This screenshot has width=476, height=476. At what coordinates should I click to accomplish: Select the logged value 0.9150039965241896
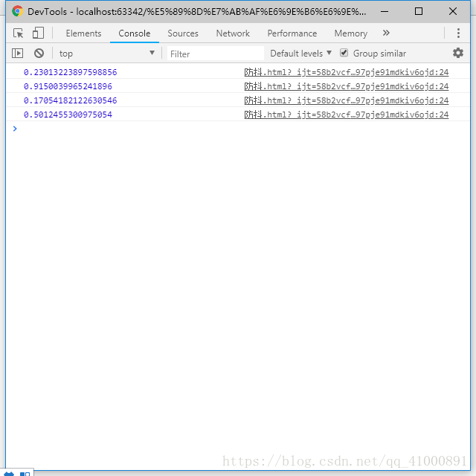coord(68,86)
